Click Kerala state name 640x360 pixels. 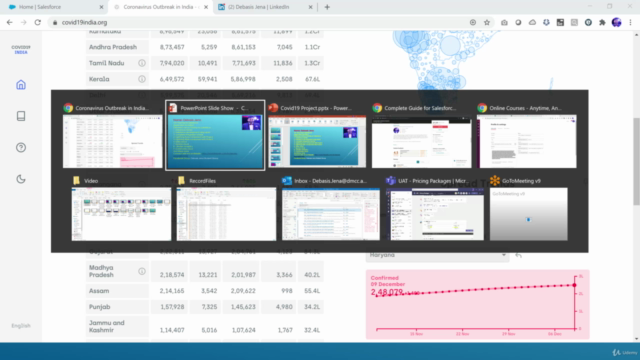coord(99,79)
